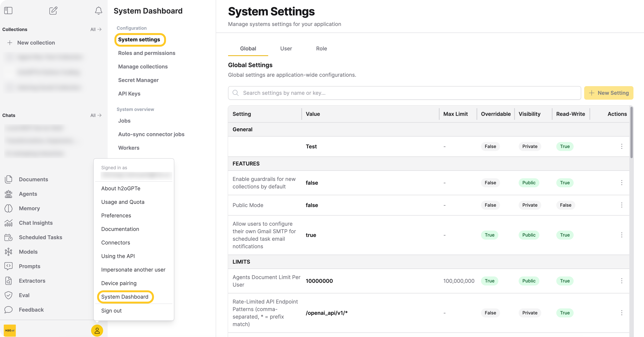View all Chats

click(x=96, y=115)
